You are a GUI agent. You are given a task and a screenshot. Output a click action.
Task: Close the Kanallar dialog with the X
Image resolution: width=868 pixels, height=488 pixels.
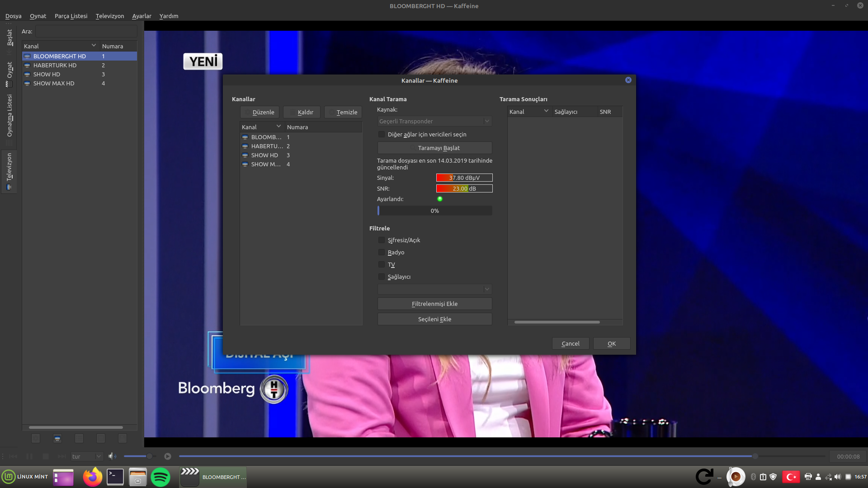coord(628,80)
